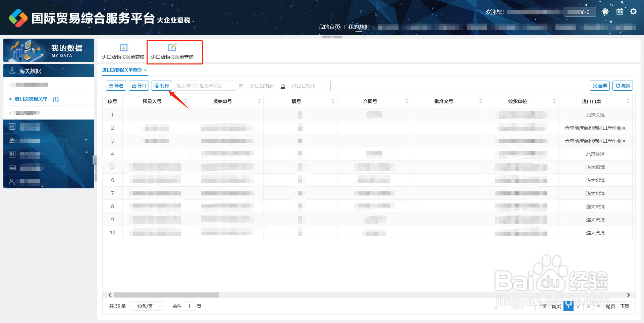Viewport: 644px width, 323px height.
Task: Click the 进口货物报关单获取 download icon
Action: (123, 47)
